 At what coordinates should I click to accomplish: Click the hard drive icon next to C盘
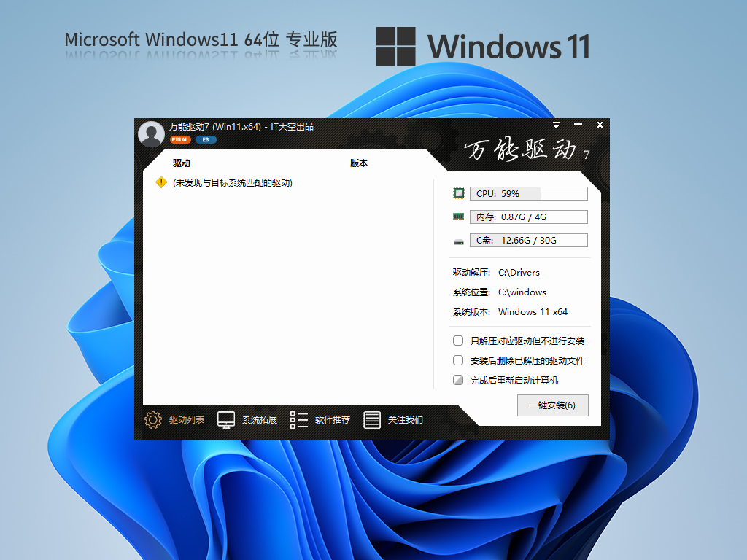(458, 240)
